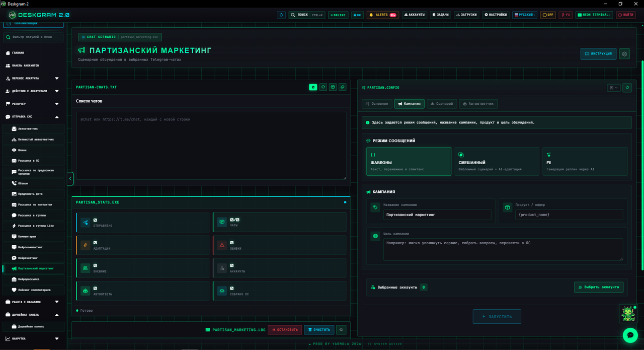Click the Запустить button
Screen dimensions: 644x350
497,317
